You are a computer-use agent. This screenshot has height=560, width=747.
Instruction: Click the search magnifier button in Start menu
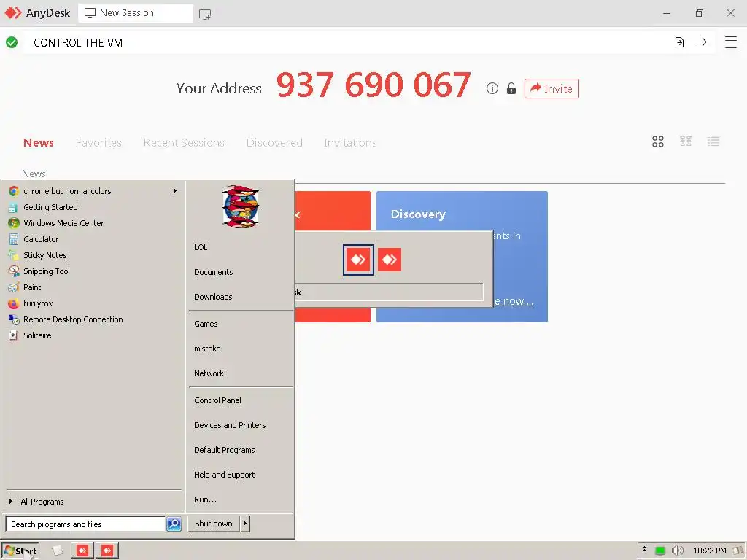pyautogui.click(x=174, y=524)
